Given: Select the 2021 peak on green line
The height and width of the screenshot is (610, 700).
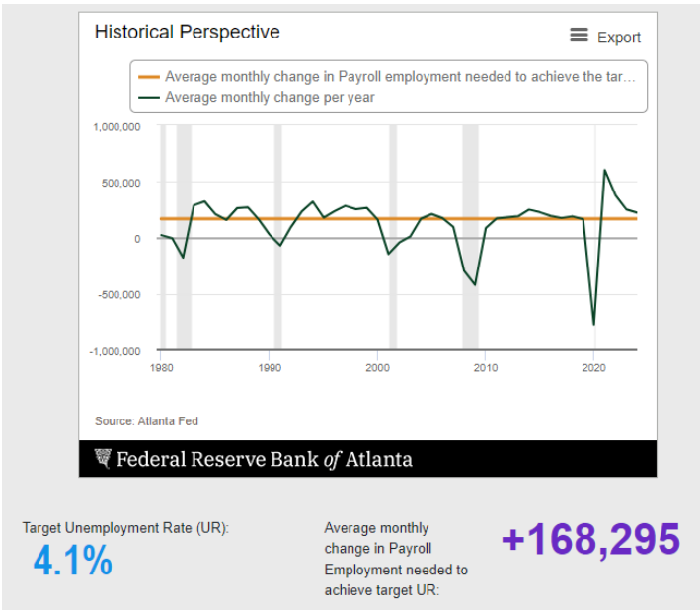Looking at the screenshot, I should pos(604,171).
